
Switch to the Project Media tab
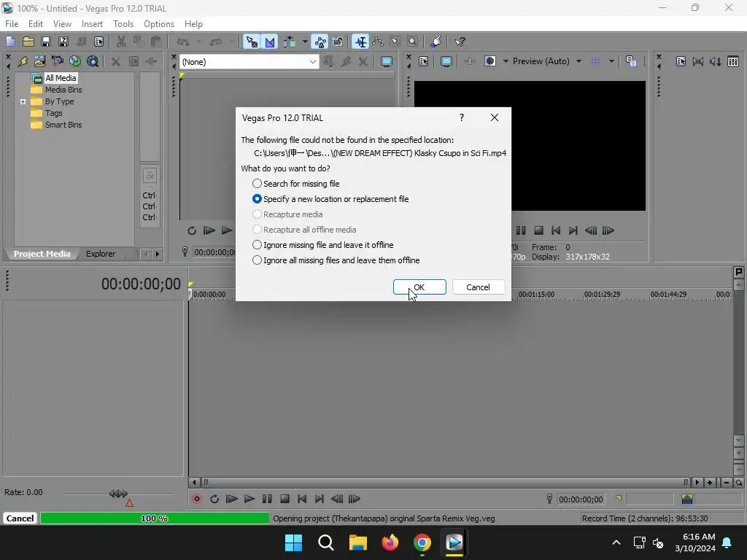point(42,254)
